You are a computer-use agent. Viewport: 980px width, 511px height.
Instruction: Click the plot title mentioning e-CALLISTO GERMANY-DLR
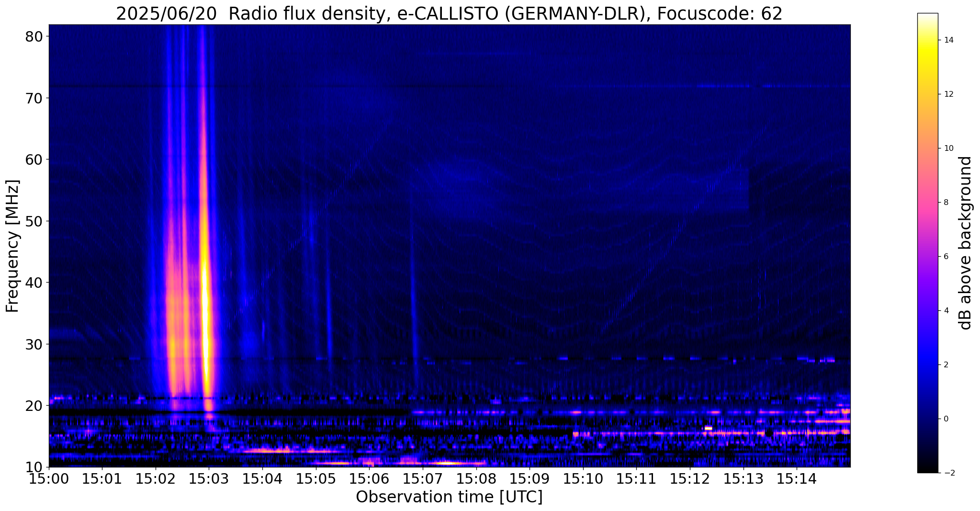tap(449, 13)
